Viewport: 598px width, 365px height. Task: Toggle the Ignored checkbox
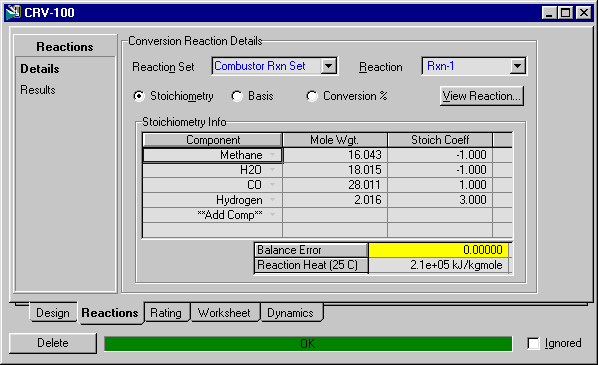533,343
